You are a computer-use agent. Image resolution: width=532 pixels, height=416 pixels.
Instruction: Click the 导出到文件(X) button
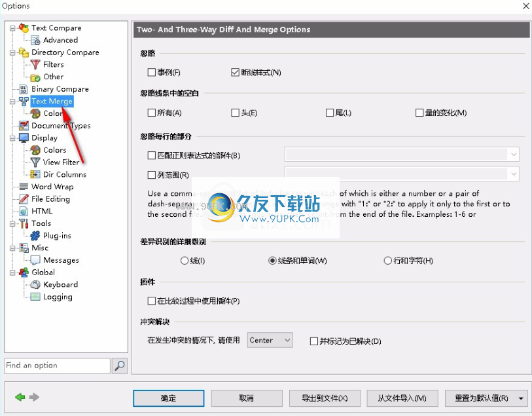325,398
